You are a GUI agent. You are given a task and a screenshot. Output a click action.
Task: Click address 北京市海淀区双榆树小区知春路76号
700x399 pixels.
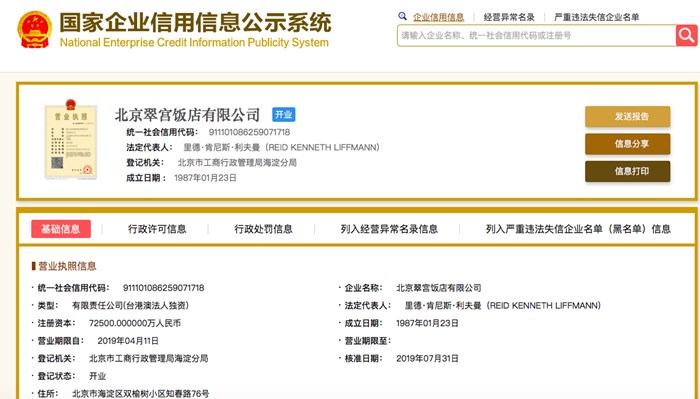[x=141, y=393]
